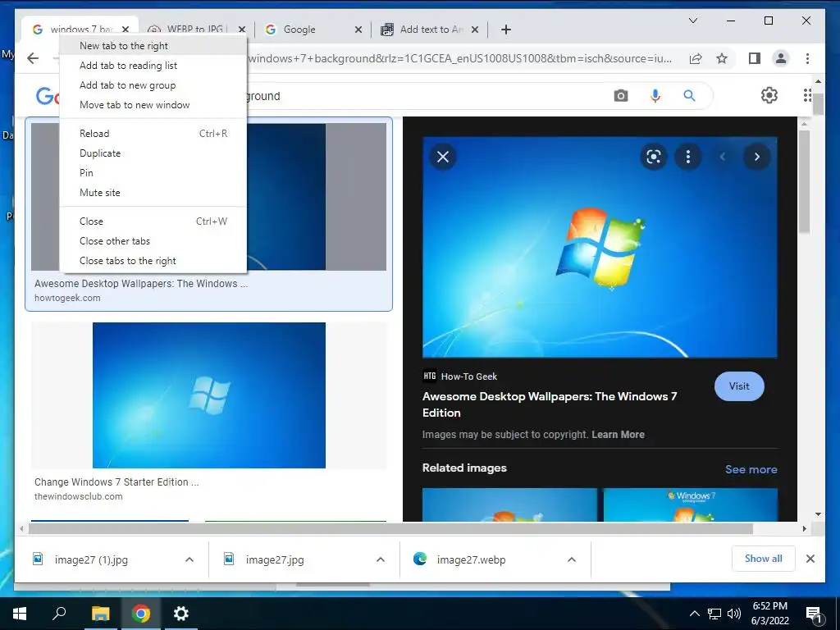This screenshot has height=630, width=840.
Task: Click the taskbar clock showing 6:52 PM
Action: [769, 614]
